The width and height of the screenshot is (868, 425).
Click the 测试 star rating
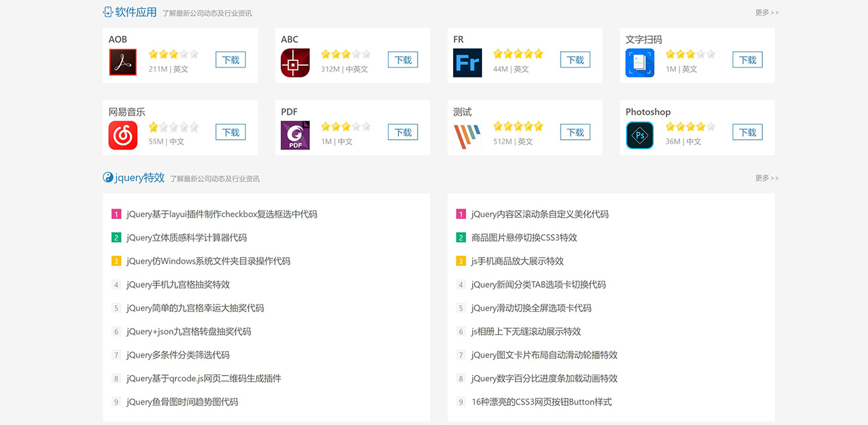518,127
